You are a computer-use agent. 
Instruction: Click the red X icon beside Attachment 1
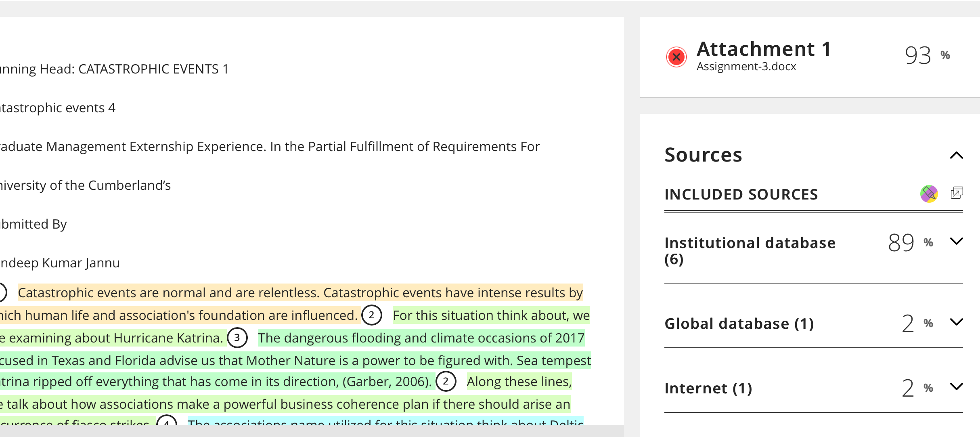(676, 57)
